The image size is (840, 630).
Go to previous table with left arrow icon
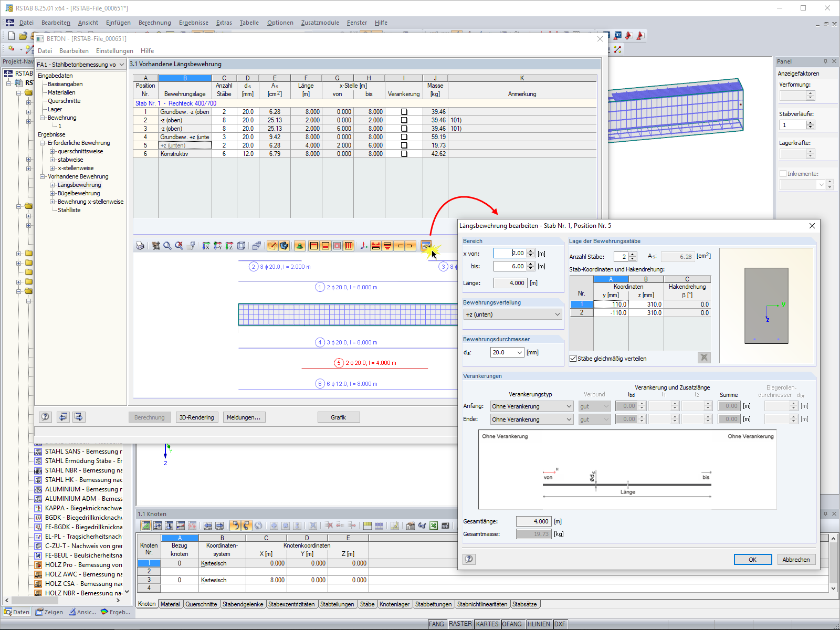63,417
